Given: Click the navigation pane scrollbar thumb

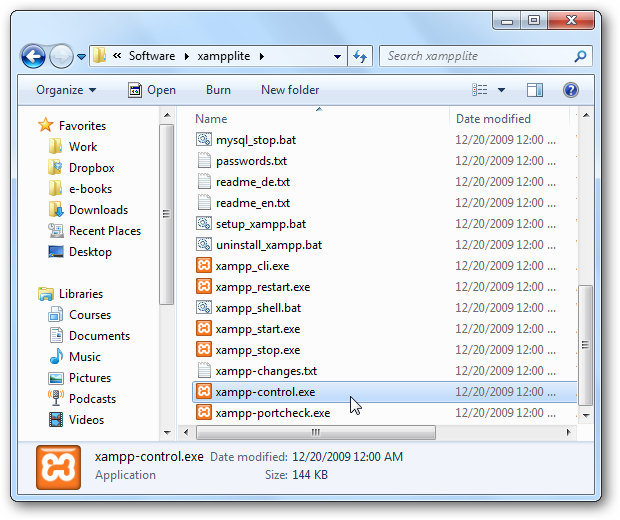Looking at the screenshot, I should point(167,214).
